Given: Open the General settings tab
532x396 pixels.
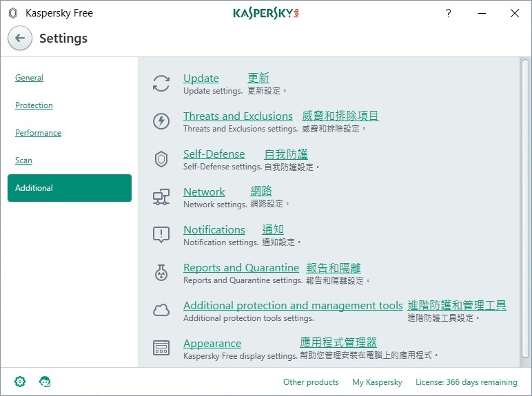Looking at the screenshot, I should pyautogui.click(x=29, y=78).
